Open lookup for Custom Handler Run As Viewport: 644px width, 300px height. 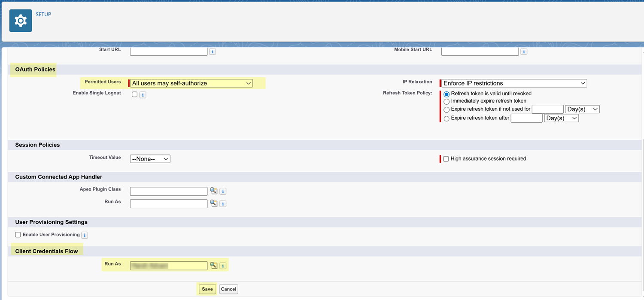pos(213,203)
